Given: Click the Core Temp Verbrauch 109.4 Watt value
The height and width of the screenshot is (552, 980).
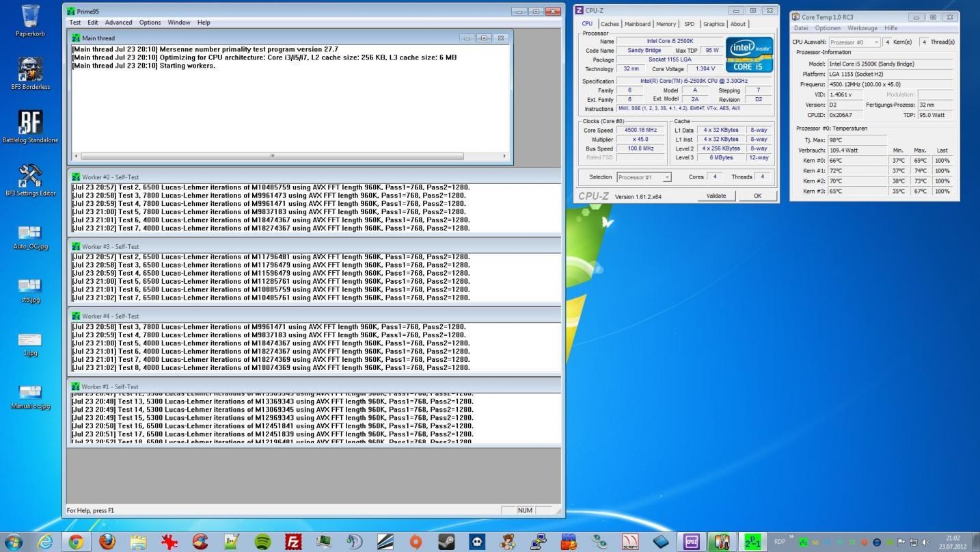Looking at the screenshot, I should [857, 150].
